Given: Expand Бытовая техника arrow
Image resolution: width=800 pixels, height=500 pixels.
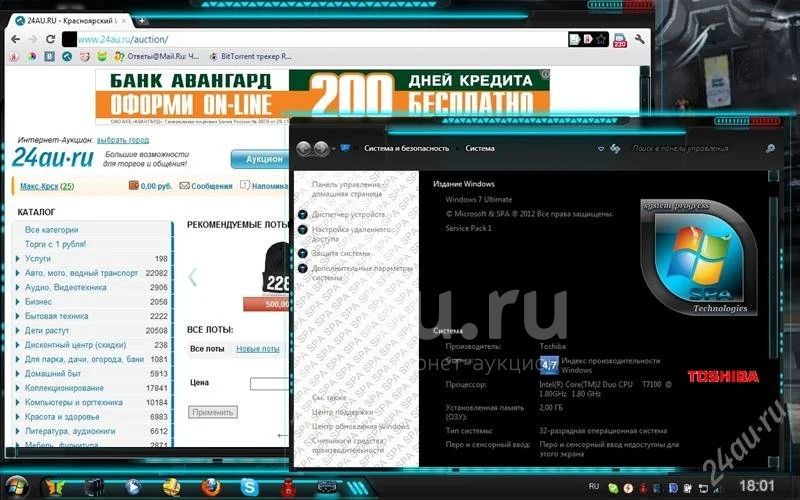Looking at the screenshot, I should (x=18, y=316).
